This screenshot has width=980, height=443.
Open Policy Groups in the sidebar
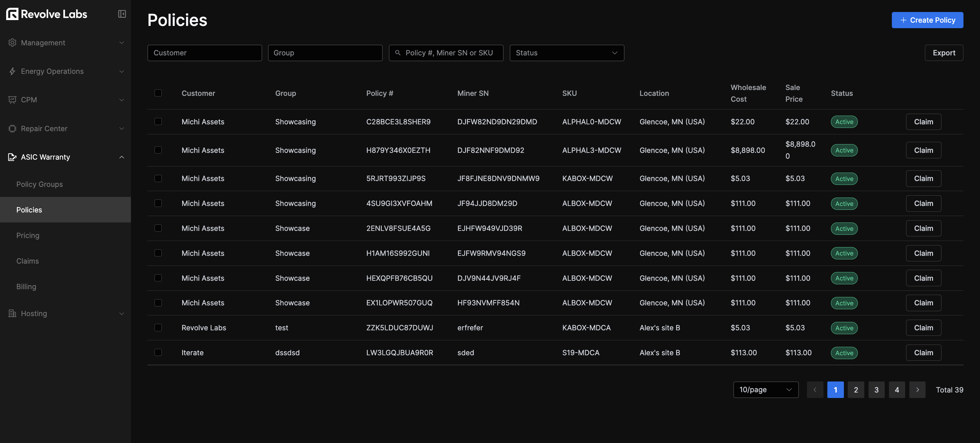(x=40, y=184)
